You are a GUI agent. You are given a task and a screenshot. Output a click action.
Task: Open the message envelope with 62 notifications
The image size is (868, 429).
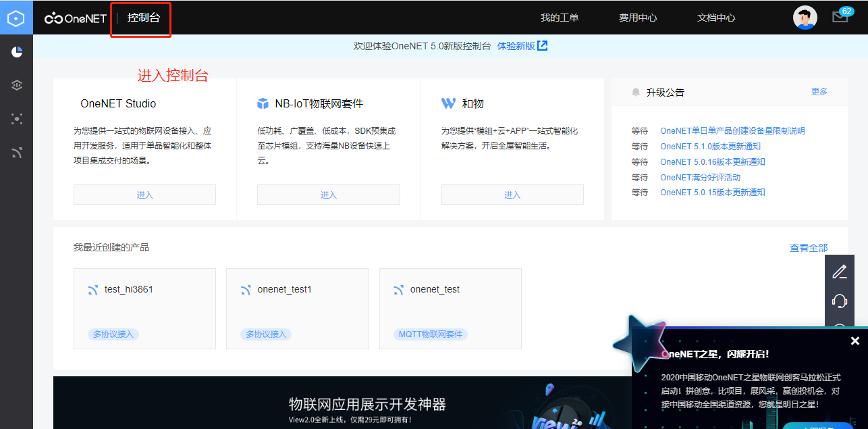840,18
